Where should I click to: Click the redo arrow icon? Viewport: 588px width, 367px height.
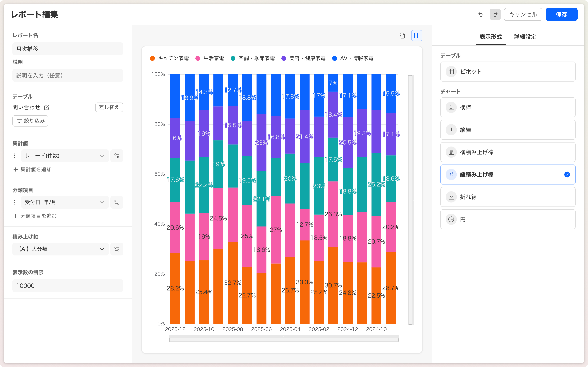pos(495,15)
